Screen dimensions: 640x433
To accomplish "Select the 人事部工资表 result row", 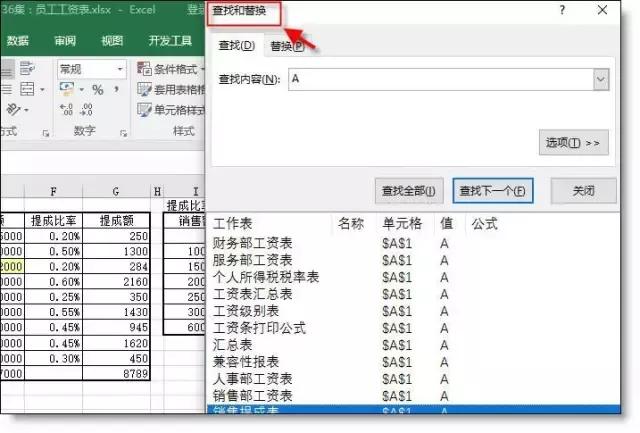I will [x=413, y=379].
